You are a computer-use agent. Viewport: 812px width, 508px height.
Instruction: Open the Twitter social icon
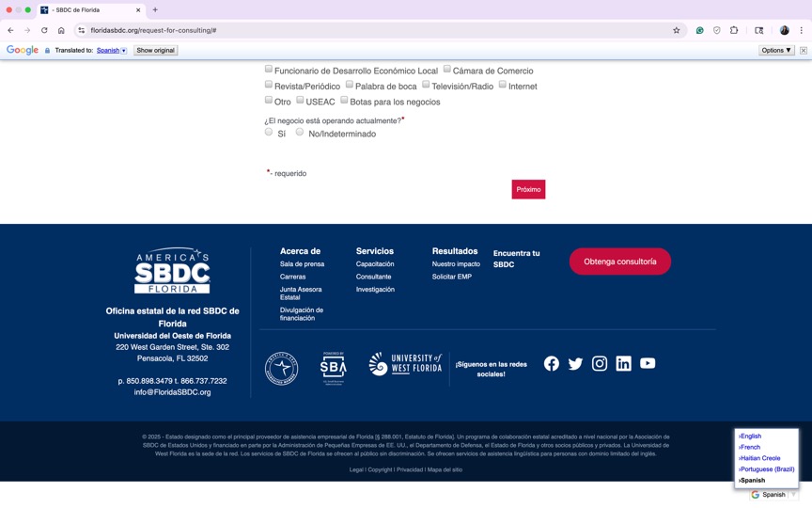coord(575,364)
